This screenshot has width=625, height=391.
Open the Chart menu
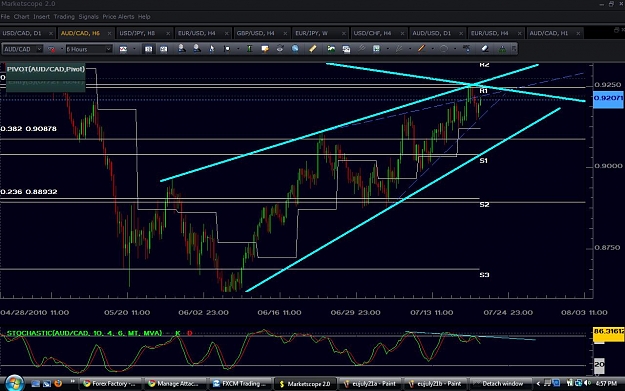coord(22,17)
